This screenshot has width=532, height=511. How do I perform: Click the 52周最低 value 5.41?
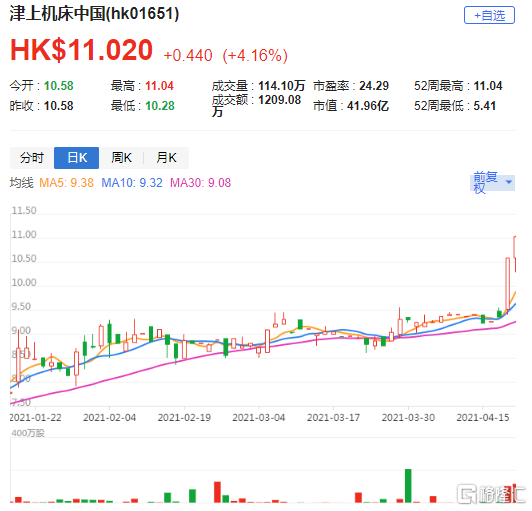484,106
